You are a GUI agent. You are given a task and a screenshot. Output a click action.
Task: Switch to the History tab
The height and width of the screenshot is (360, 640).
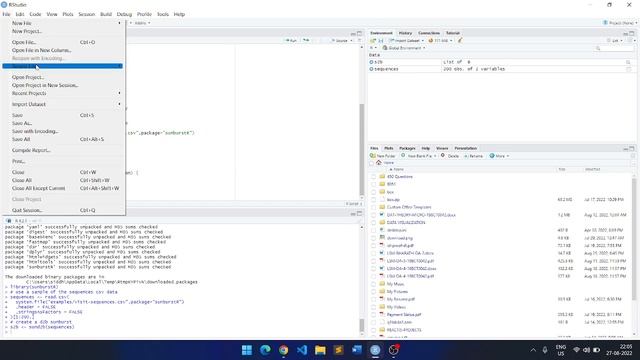pos(405,33)
